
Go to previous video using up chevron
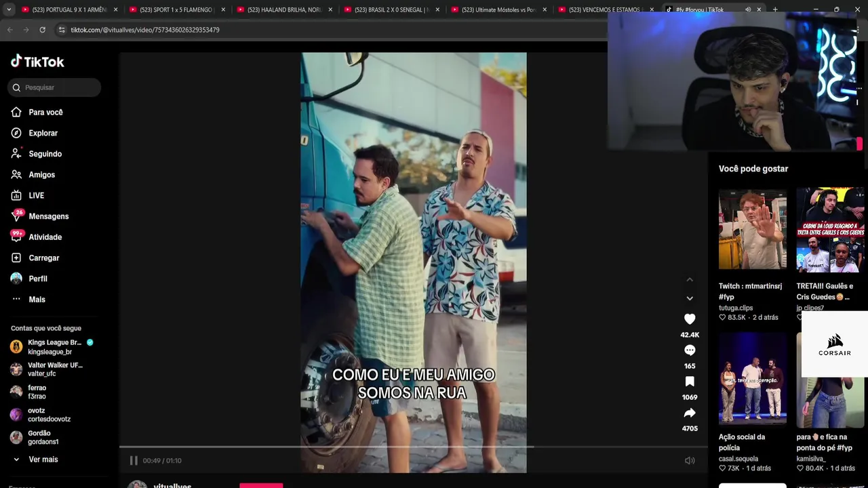pos(690,279)
